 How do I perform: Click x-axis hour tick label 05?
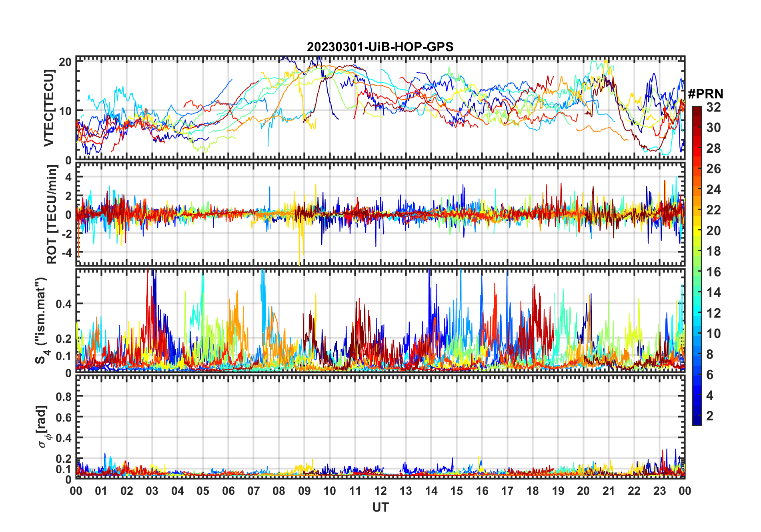coord(203,491)
